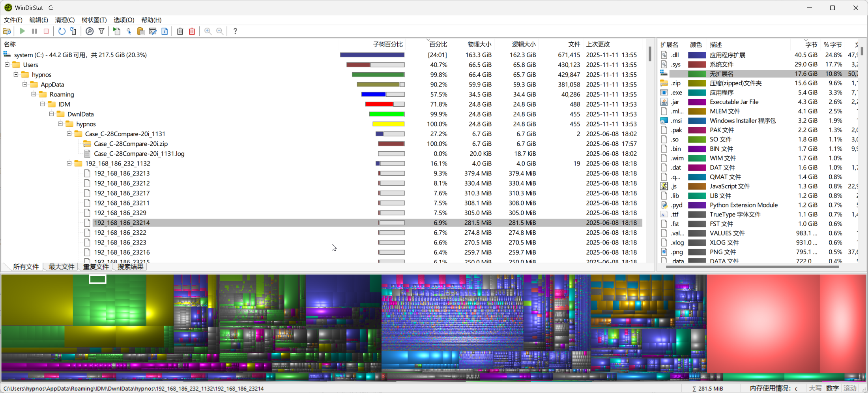Pause the current scan
The image size is (868, 393).
tap(34, 31)
